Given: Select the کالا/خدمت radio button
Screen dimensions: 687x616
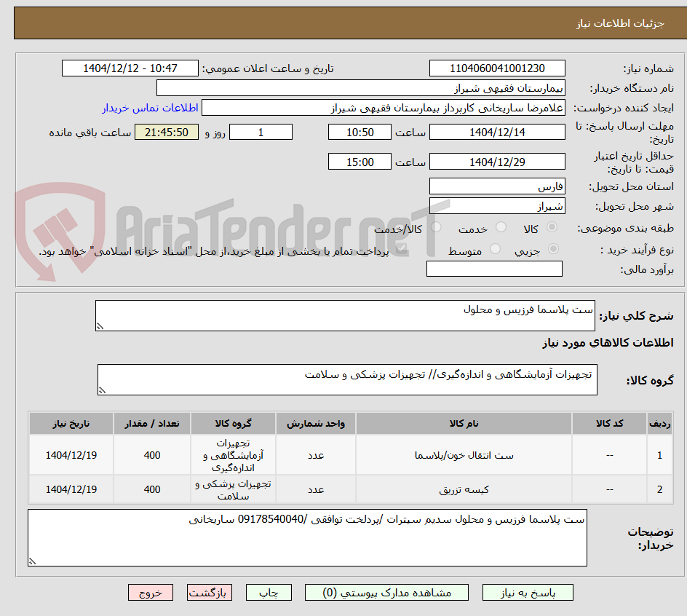Looking at the screenshot, I should point(436,227).
